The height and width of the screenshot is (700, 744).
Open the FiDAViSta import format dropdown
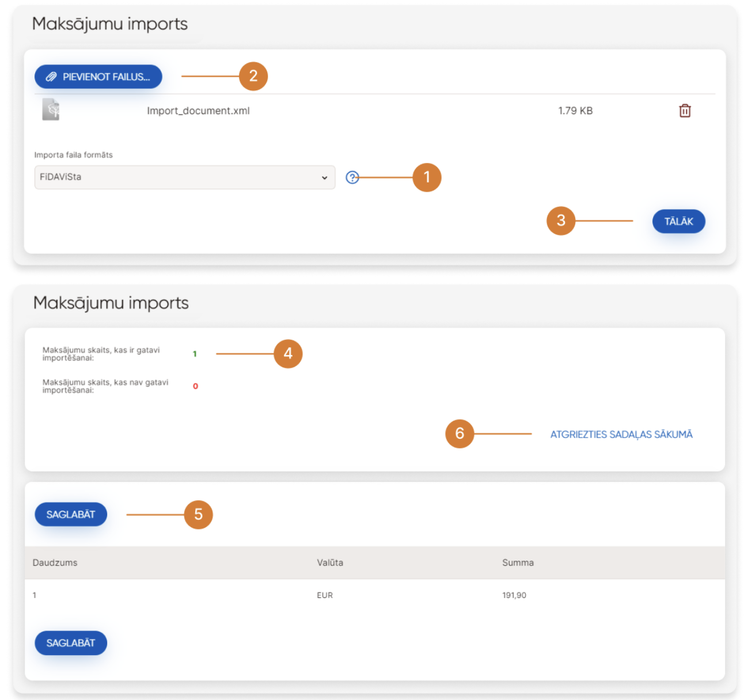pos(184,177)
